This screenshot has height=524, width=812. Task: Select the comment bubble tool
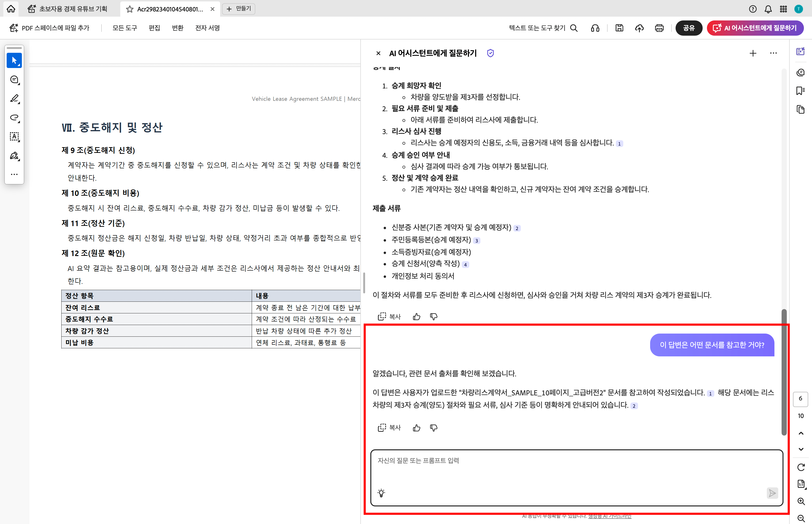point(14,80)
